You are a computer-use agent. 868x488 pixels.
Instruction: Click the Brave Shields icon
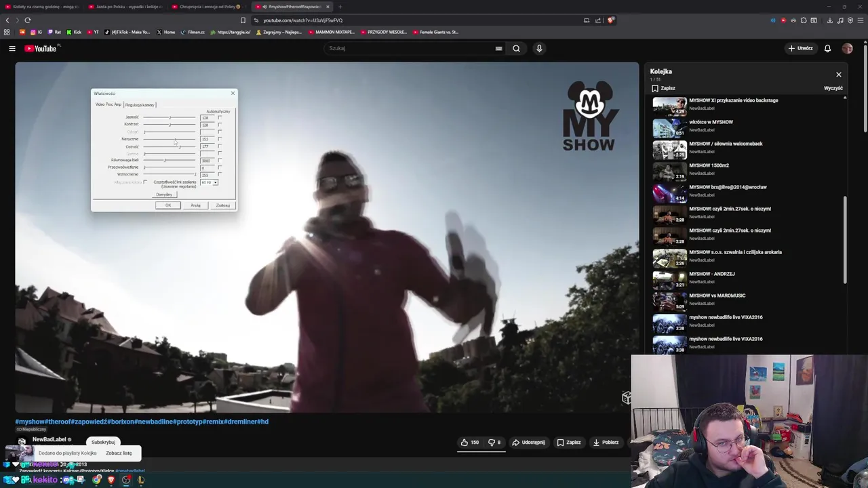click(610, 20)
